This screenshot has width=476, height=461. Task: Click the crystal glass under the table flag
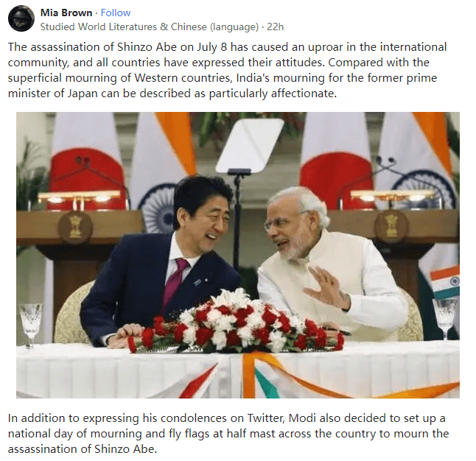[x=445, y=319]
